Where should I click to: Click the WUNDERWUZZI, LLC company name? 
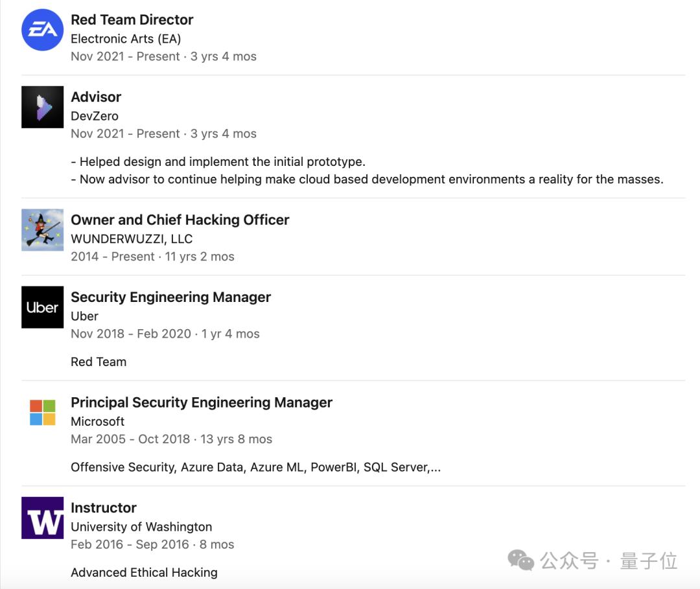[x=132, y=239]
